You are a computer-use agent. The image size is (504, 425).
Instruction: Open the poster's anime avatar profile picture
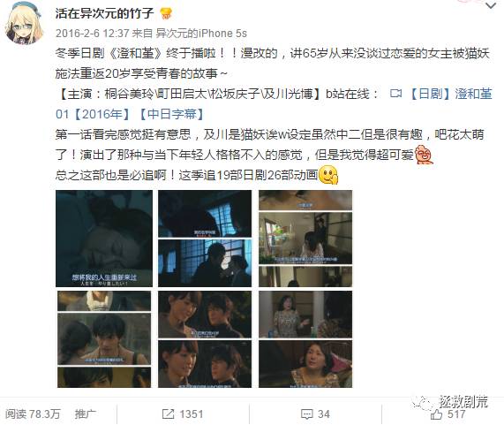(x=25, y=22)
